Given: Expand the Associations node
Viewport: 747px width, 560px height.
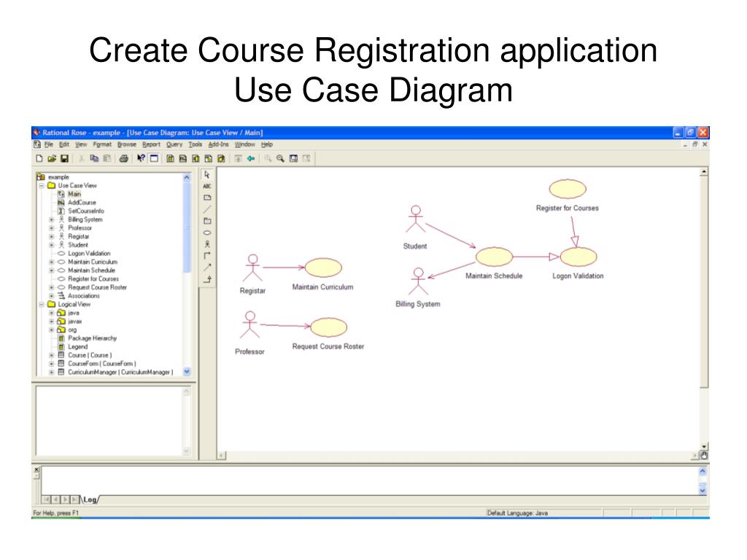Looking at the screenshot, I should click(x=52, y=296).
